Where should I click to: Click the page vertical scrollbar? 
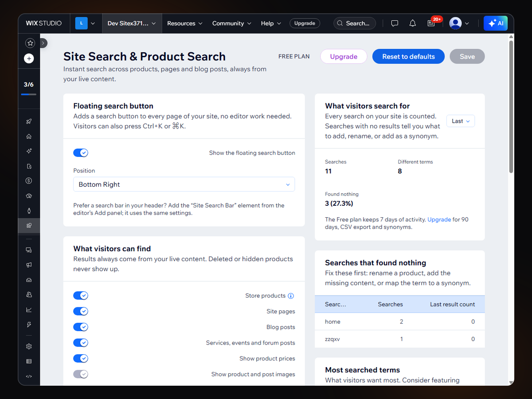511,106
